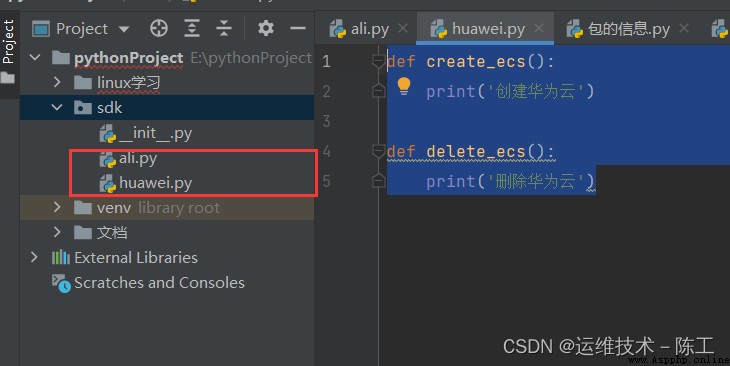Hide the Project panel with minus icon

pos(297,28)
